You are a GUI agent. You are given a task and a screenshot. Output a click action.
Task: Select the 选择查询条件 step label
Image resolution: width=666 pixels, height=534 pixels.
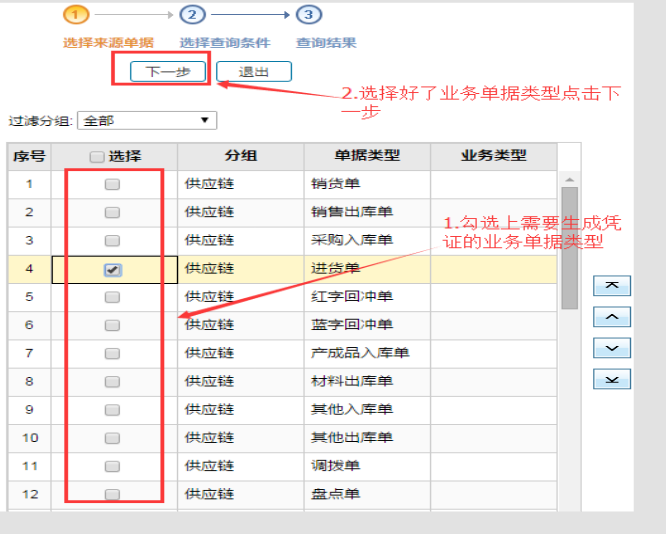(x=225, y=43)
